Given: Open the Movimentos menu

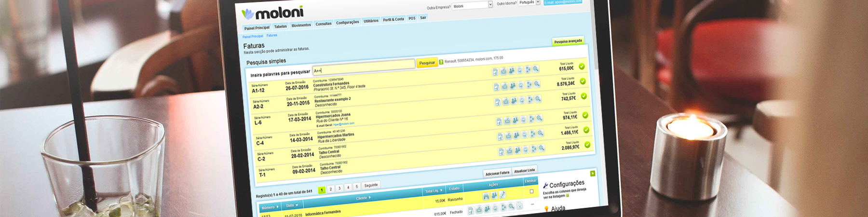Looking at the screenshot, I should pos(301,26).
